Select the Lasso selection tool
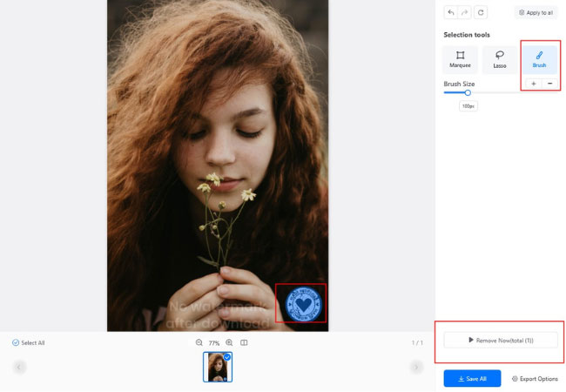The image size is (566, 392). pyautogui.click(x=500, y=58)
